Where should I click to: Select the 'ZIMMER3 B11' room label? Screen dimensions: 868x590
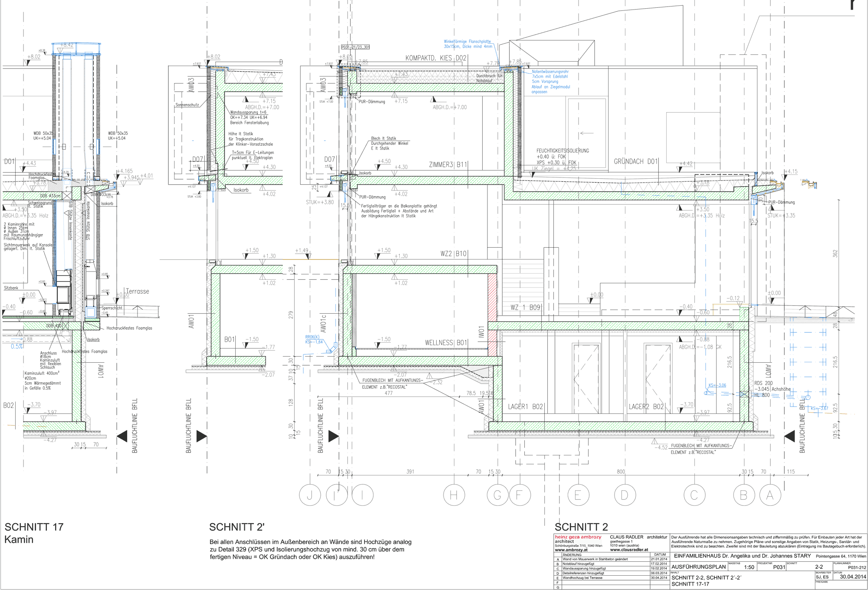[448, 165]
